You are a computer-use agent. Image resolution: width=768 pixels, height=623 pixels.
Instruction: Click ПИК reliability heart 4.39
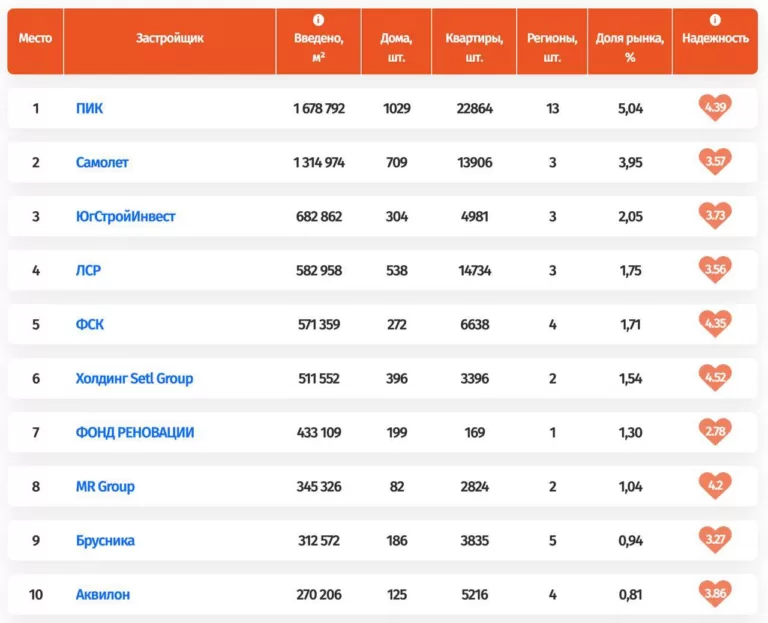[714, 108]
